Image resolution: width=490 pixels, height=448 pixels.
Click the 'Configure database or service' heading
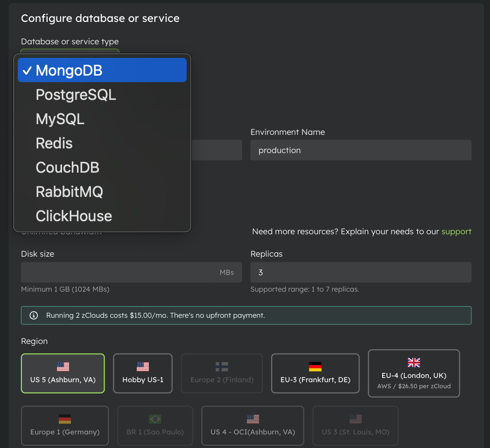(x=100, y=18)
